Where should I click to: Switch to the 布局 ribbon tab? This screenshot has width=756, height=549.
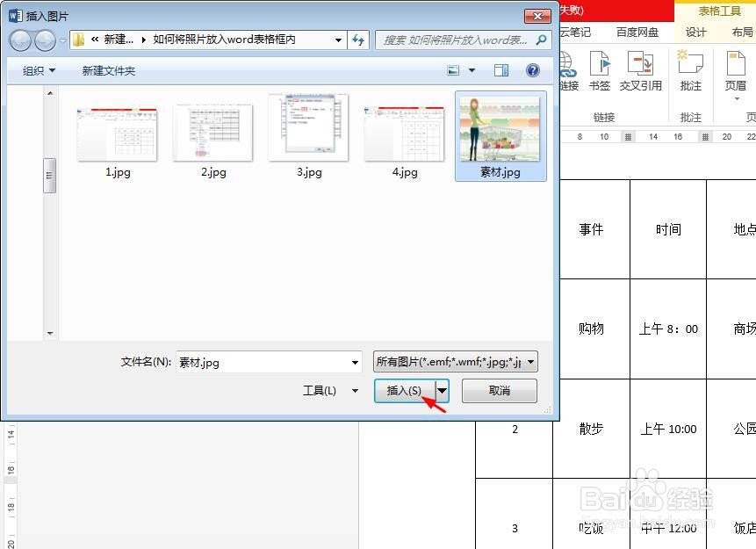point(742,32)
